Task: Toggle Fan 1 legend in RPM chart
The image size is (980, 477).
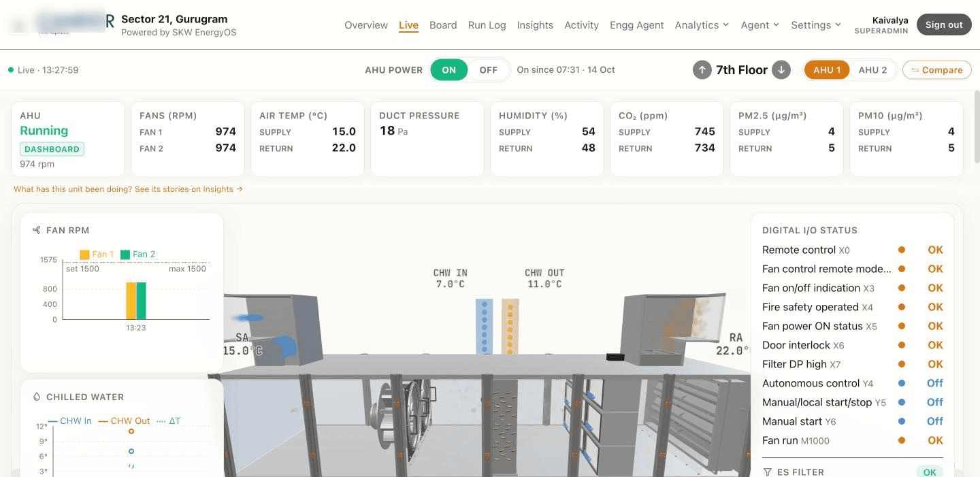Action: point(97,254)
